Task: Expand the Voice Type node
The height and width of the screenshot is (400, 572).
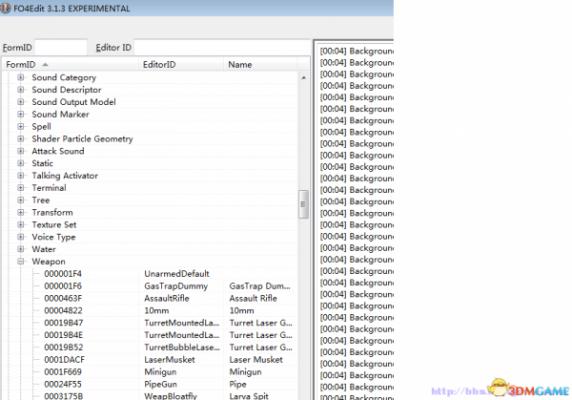Action: click(21, 237)
